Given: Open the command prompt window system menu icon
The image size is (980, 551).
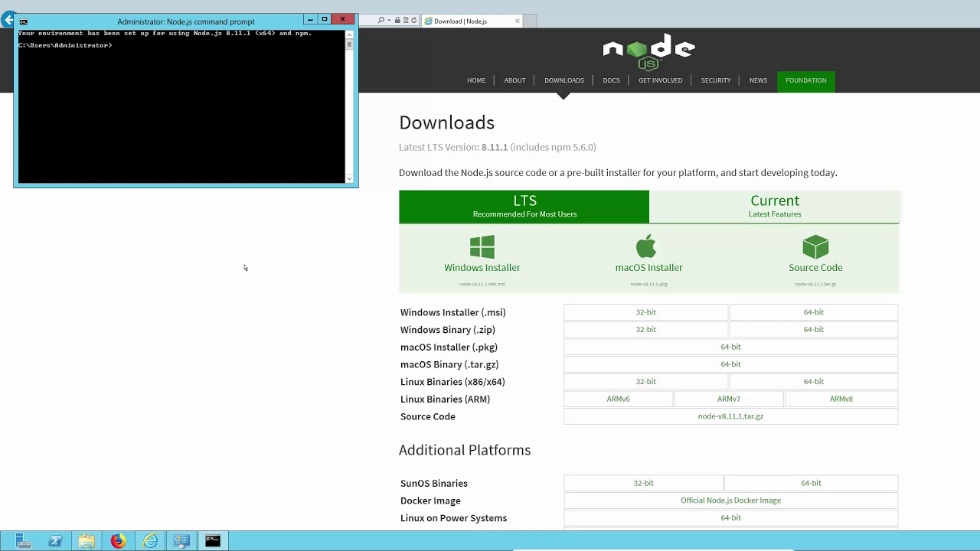Looking at the screenshot, I should [24, 21].
